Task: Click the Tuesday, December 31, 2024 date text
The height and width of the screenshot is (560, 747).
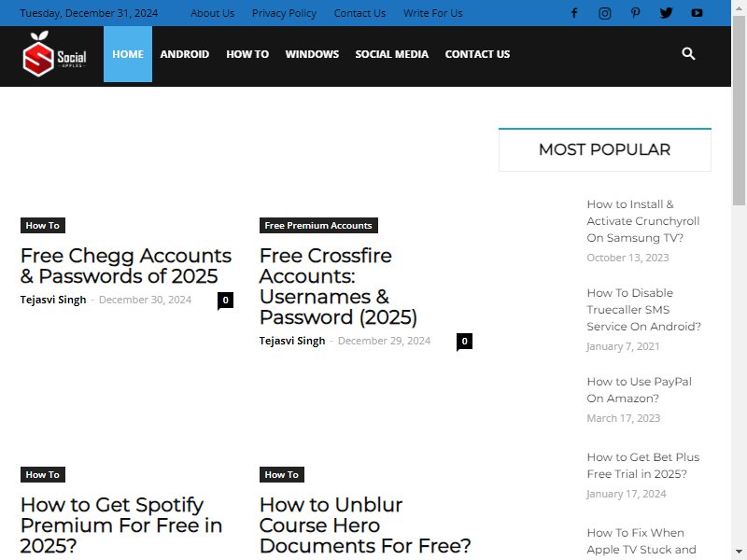Action: [x=89, y=13]
